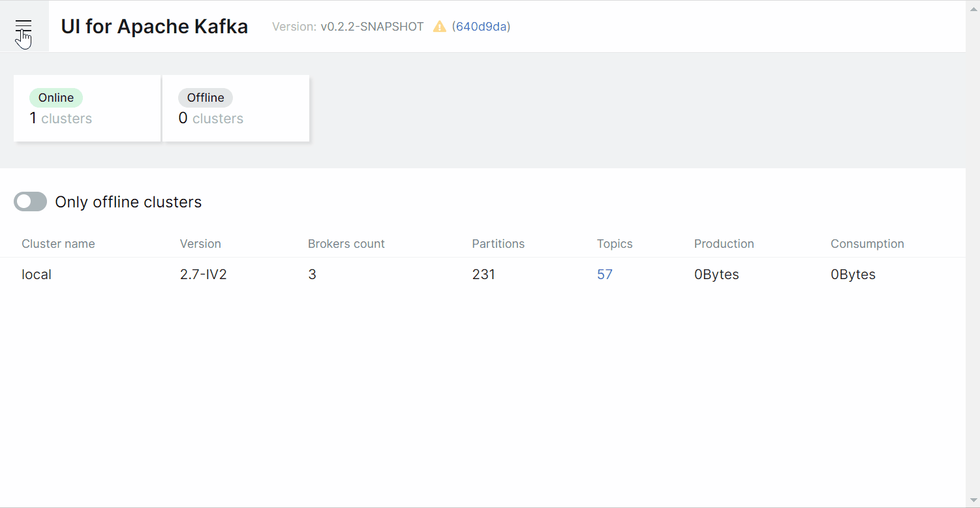
Task: Click the Partitions column header
Action: (x=498, y=243)
